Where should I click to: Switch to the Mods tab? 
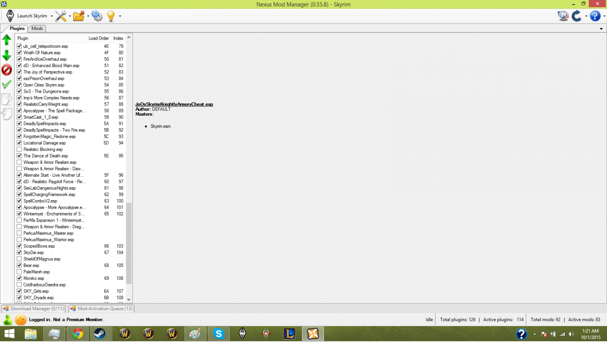point(37,28)
